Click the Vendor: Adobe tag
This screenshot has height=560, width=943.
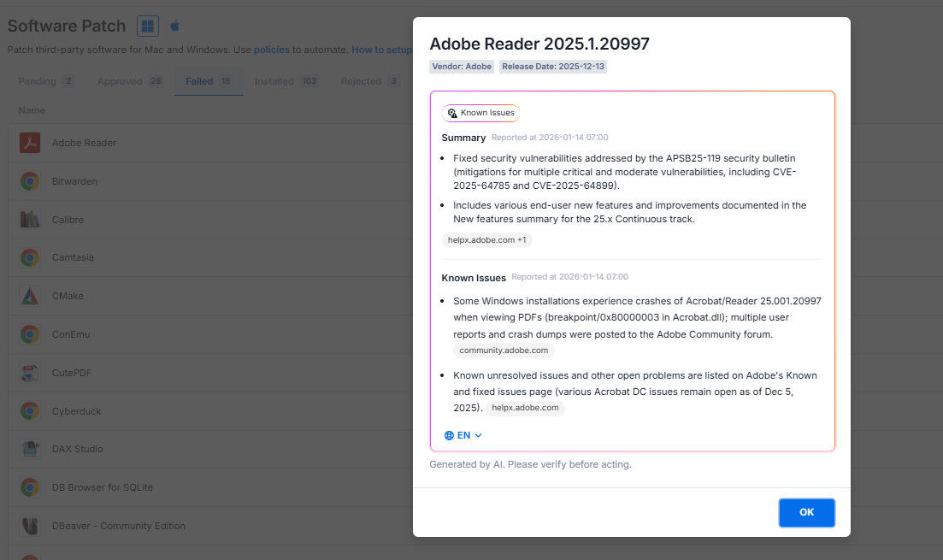[462, 67]
